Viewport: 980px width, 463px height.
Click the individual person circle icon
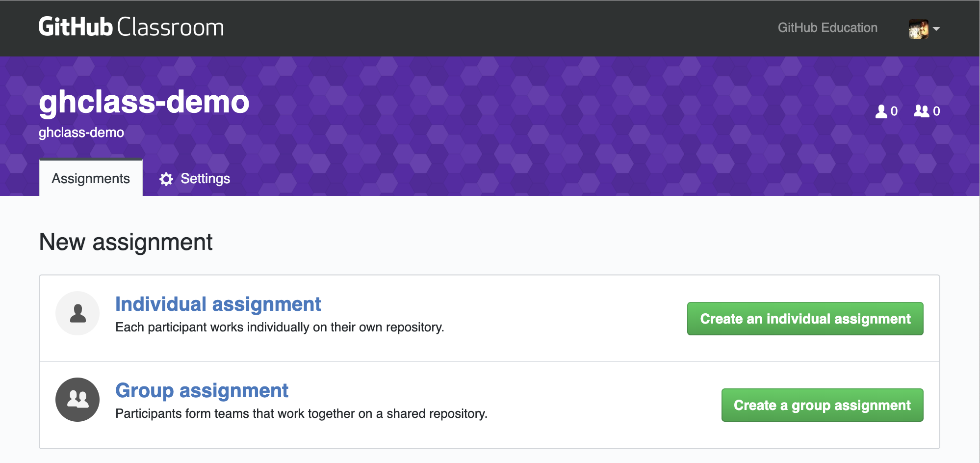[77, 313]
